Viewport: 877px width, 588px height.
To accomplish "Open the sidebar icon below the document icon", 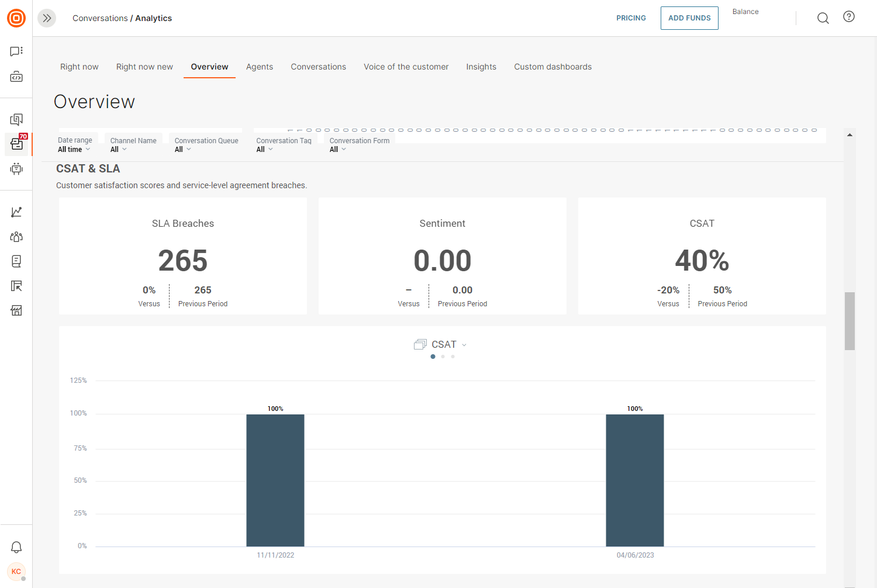I will coord(16,286).
